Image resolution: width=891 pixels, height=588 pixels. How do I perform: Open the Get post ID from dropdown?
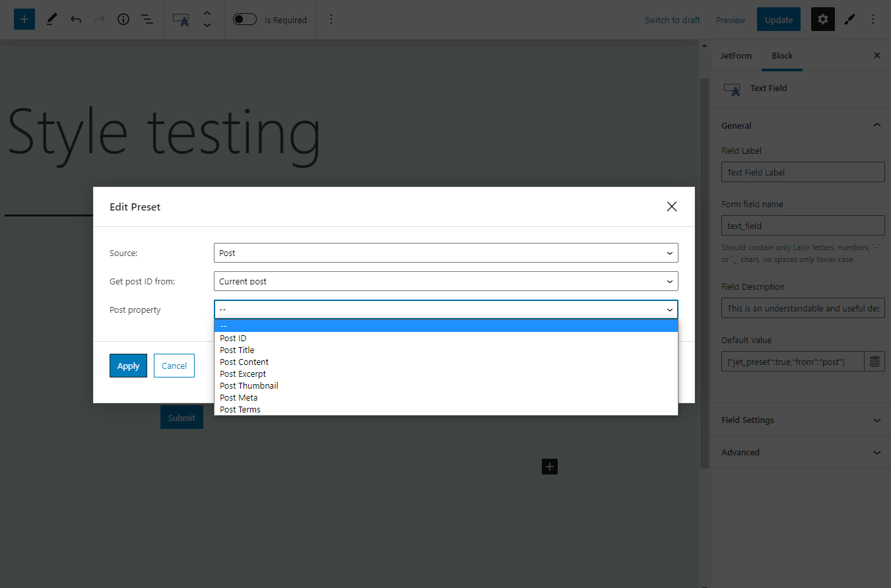[445, 281]
